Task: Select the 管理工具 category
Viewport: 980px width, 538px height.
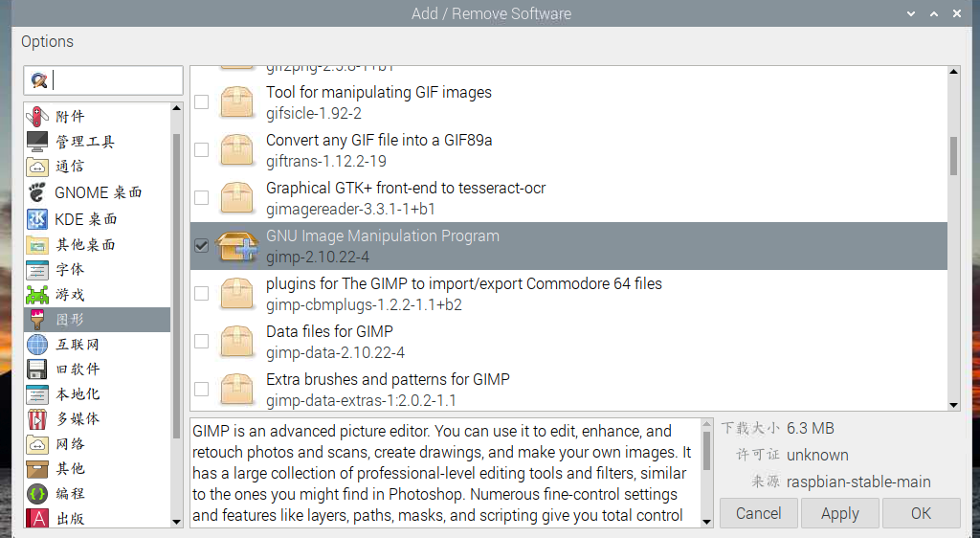Action: coord(84,142)
